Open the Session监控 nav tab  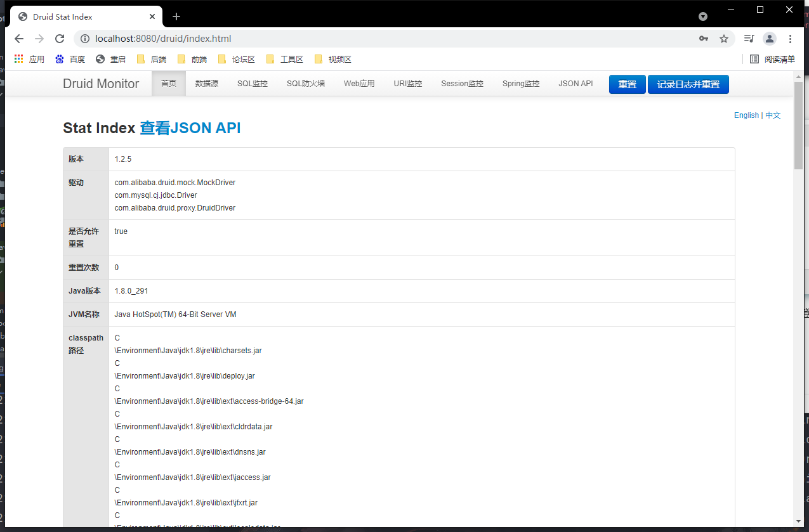(x=463, y=84)
